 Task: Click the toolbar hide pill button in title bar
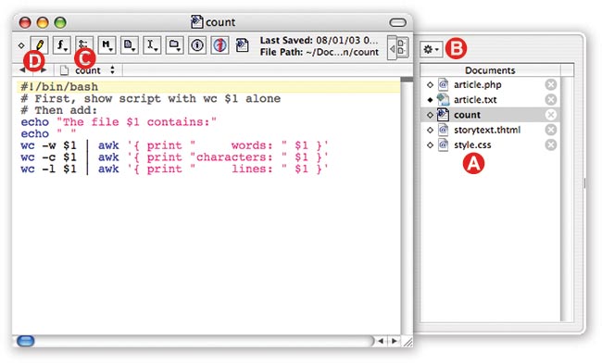[x=397, y=22]
